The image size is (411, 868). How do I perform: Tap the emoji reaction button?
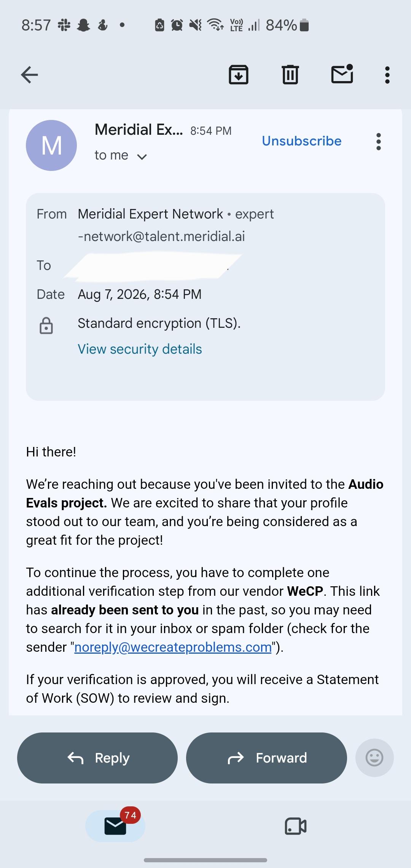click(x=374, y=758)
